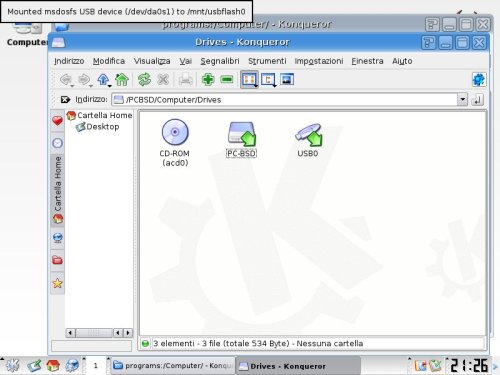Screen dimensions: 500x375
Task: Open the Finestra menu
Action: [367, 61]
